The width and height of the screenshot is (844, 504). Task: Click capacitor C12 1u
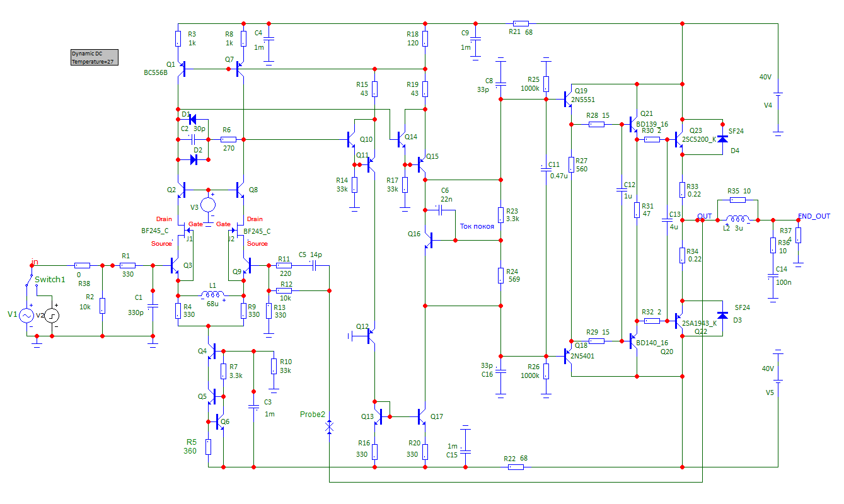click(x=621, y=190)
